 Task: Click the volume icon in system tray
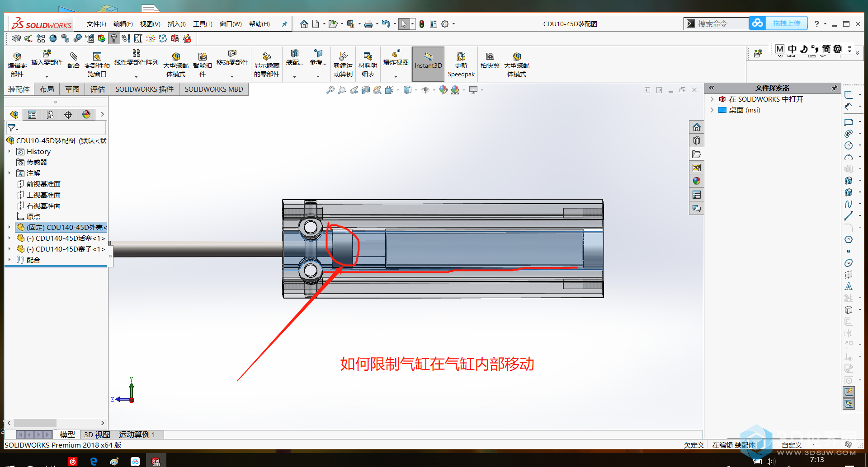coord(770,461)
